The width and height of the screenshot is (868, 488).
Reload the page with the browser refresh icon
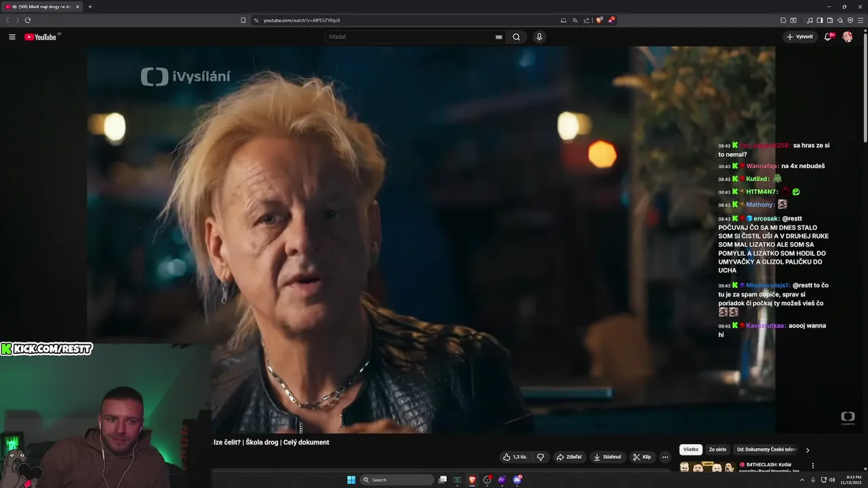pyautogui.click(x=28, y=20)
